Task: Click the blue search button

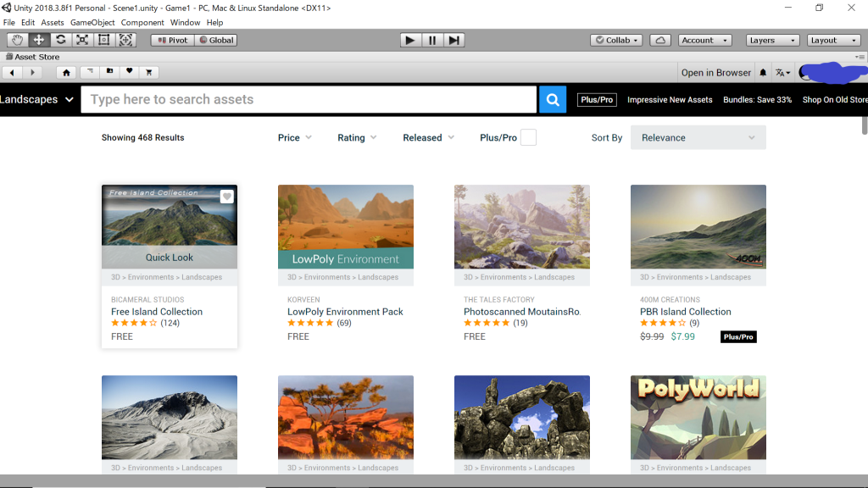Action: click(x=553, y=100)
